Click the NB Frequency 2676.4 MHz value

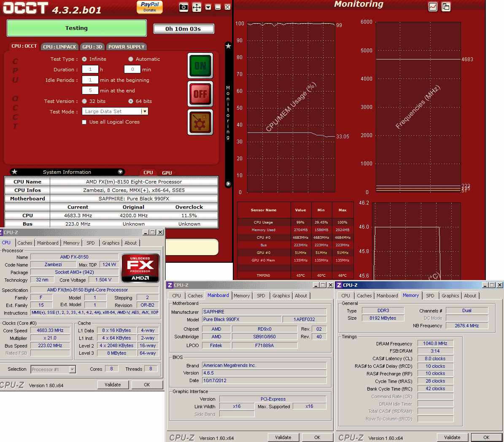(467, 326)
